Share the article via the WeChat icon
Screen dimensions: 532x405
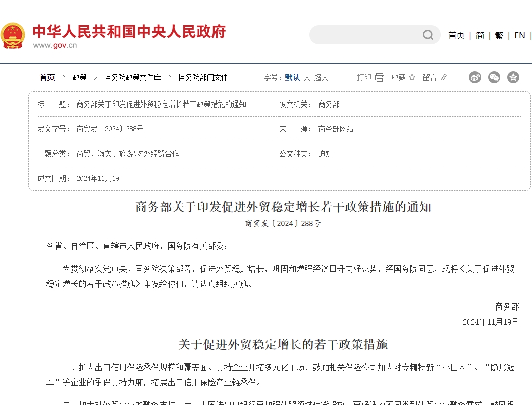point(494,77)
